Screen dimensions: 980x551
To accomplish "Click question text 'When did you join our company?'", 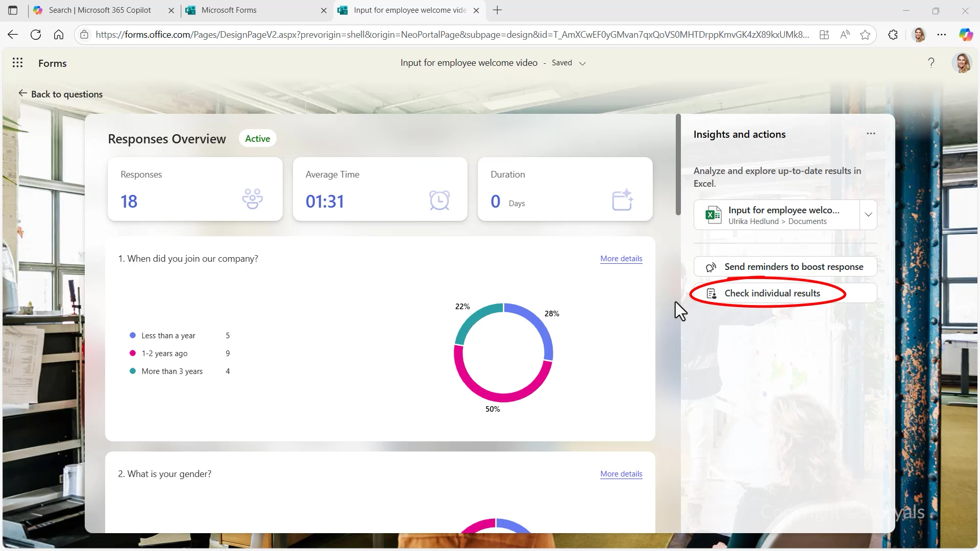I will (192, 259).
